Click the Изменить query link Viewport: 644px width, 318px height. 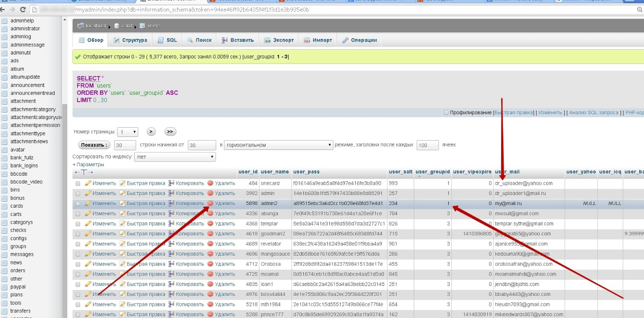[x=550, y=112]
